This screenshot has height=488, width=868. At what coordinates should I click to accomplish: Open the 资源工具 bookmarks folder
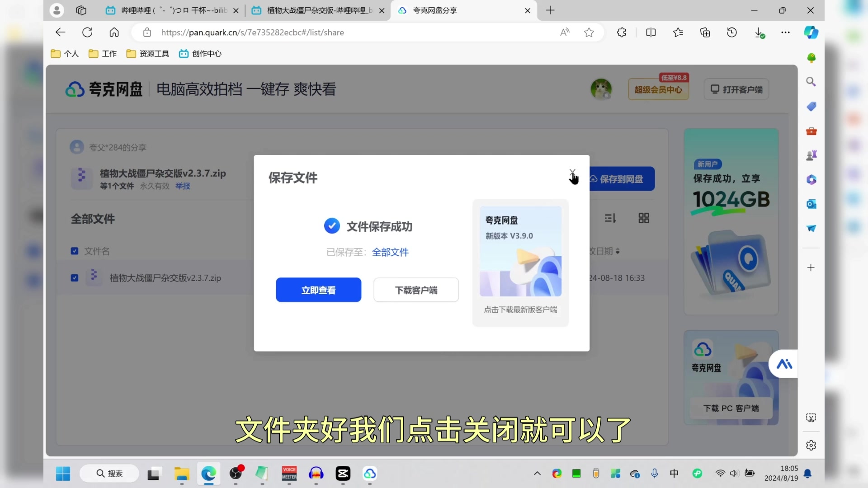tap(148, 54)
